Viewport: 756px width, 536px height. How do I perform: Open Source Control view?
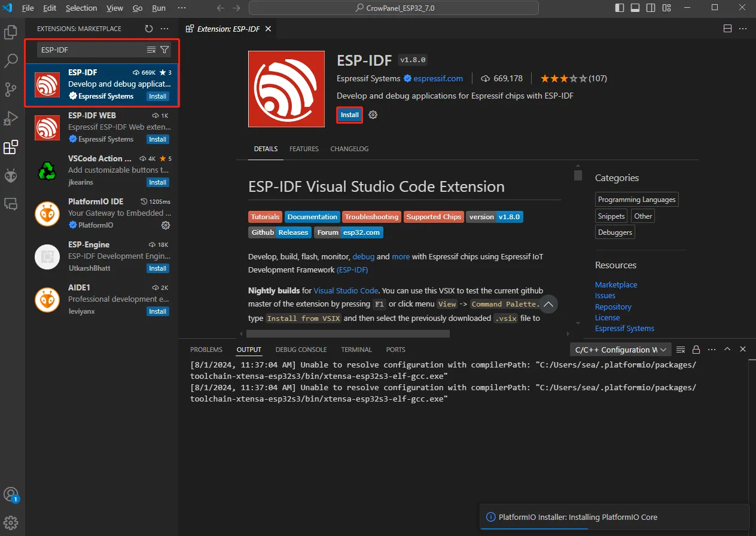(11, 90)
